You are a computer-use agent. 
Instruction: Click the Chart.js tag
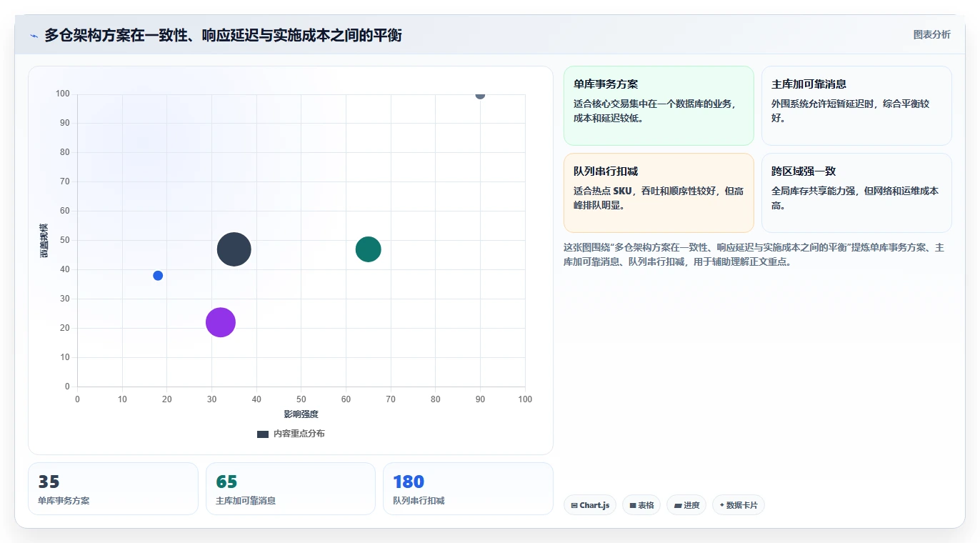pyautogui.click(x=590, y=505)
